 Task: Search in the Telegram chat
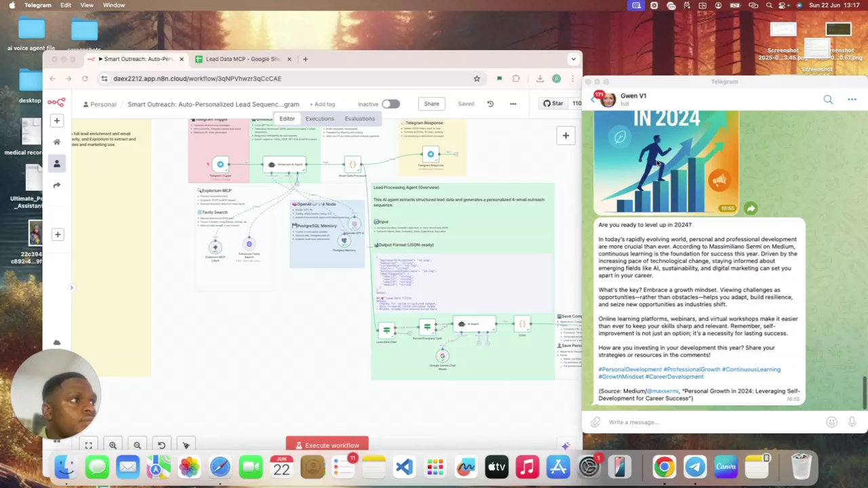click(828, 100)
